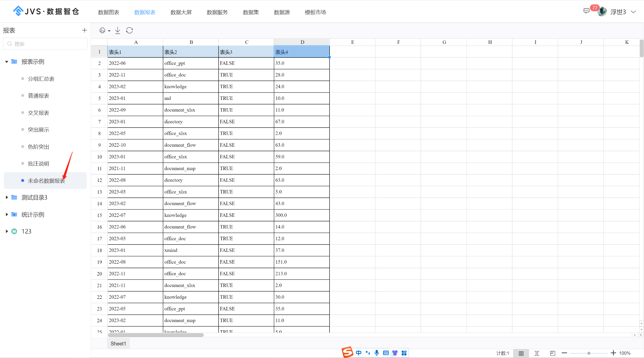Switch to page break preview icon

(x=537, y=353)
